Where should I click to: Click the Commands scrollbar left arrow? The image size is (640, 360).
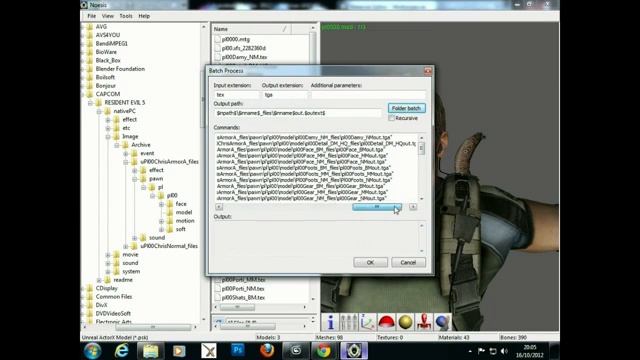click(x=219, y=207)
